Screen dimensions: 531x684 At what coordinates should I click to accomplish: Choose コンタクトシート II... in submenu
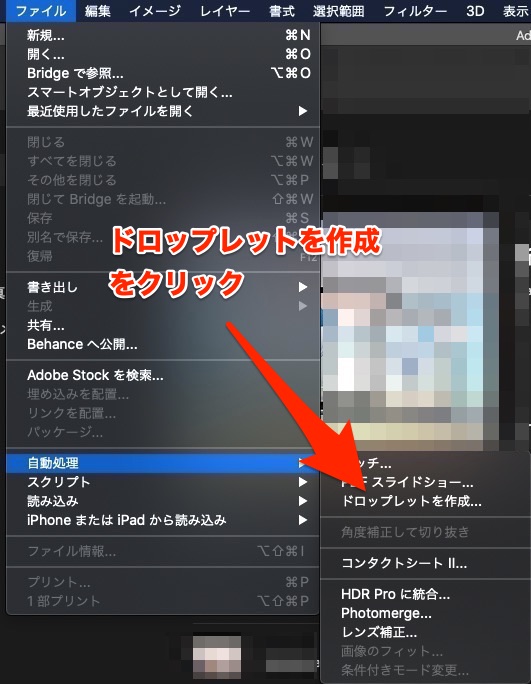404,563
